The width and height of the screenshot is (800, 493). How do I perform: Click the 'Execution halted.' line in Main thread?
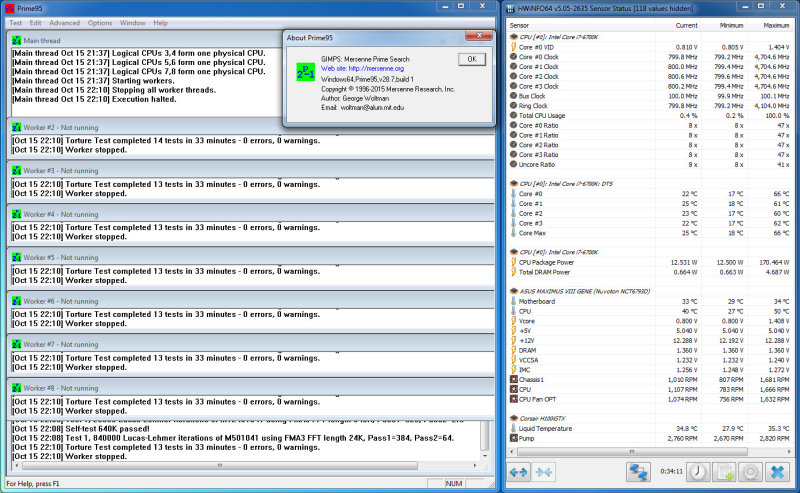click(x=94, y=100)
